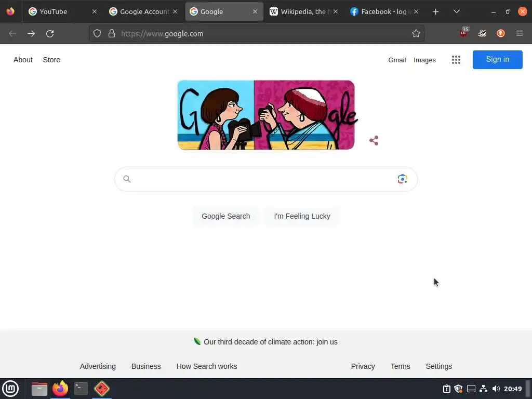Go to Google Images
This screenshot has width=532, height=399.
424,60
